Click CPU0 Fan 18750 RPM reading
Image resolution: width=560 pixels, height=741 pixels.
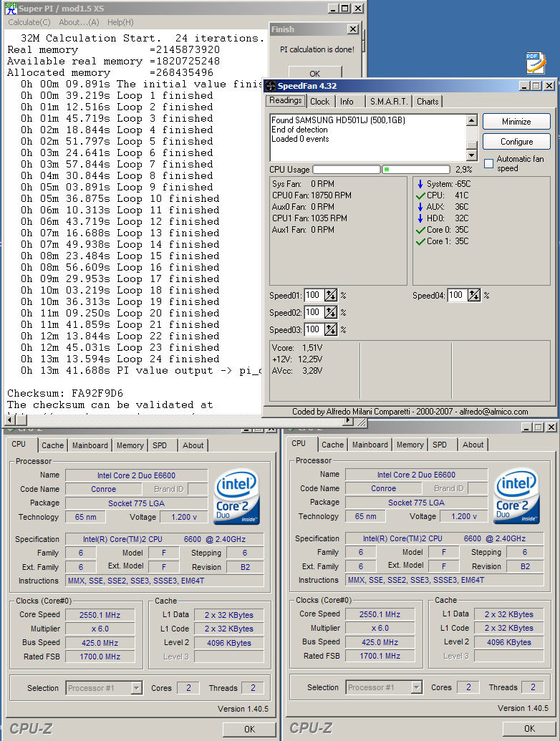(x=312, y=195)
